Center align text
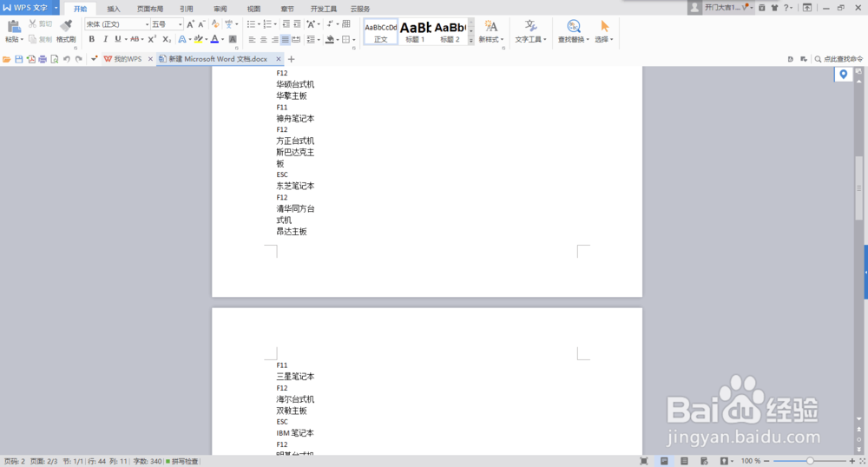The height and width of the screenshot is (467, 868). (263, 39)
